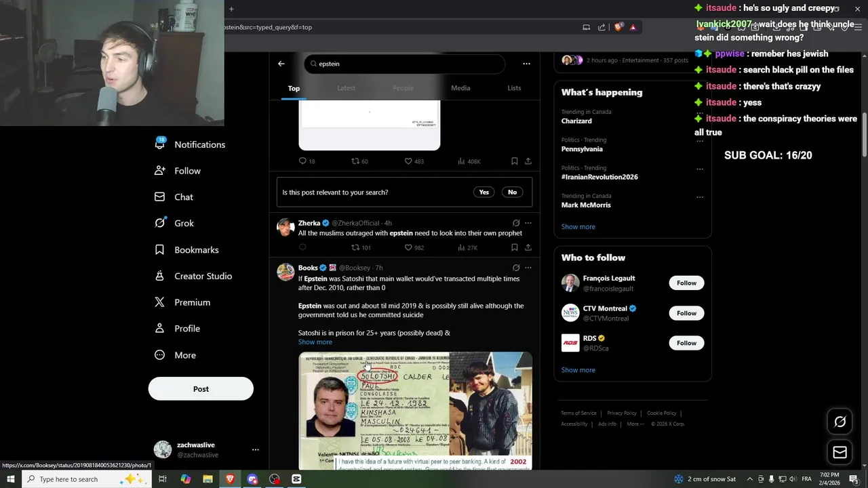Viewport: 868px width, 488px height.
Task: Open the Premium page
Action: pos(182,302)
